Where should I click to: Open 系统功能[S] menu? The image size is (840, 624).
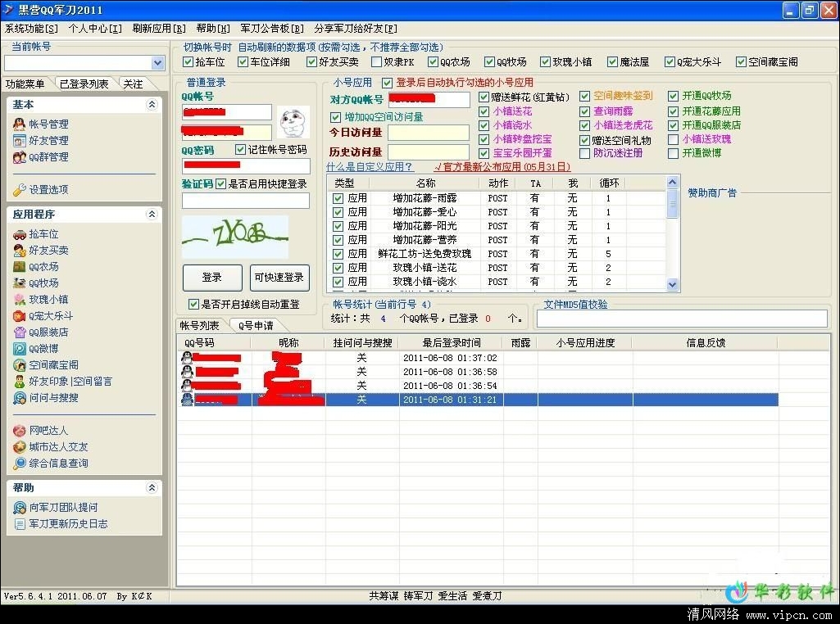32,29
